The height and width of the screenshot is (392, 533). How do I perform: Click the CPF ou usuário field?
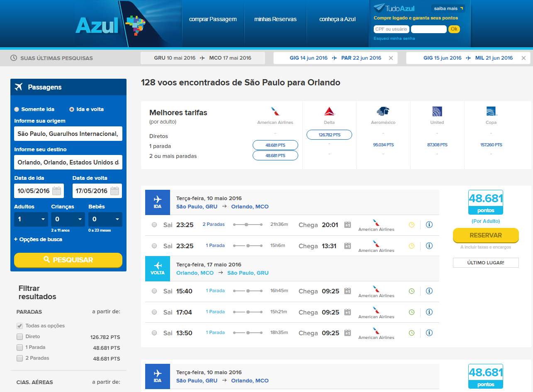point(391,29)
